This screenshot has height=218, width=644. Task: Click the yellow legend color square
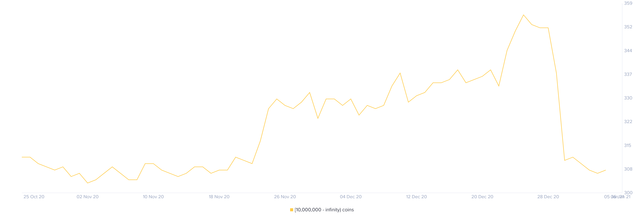coord(291,210)
